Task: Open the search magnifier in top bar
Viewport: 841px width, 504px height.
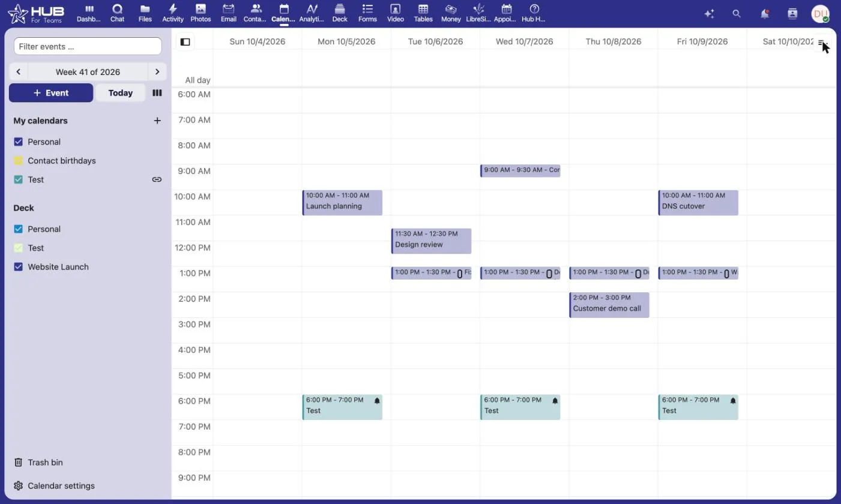Action: 737,14
